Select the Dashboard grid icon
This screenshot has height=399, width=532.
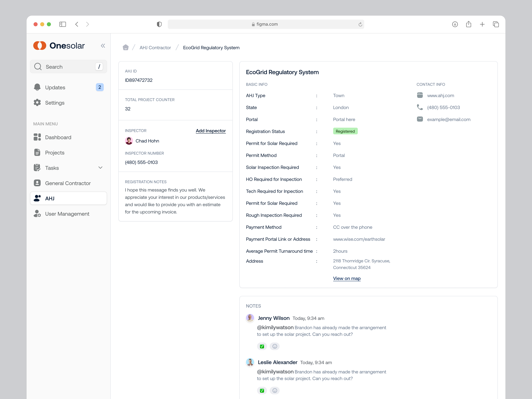[x=37, y=137]
